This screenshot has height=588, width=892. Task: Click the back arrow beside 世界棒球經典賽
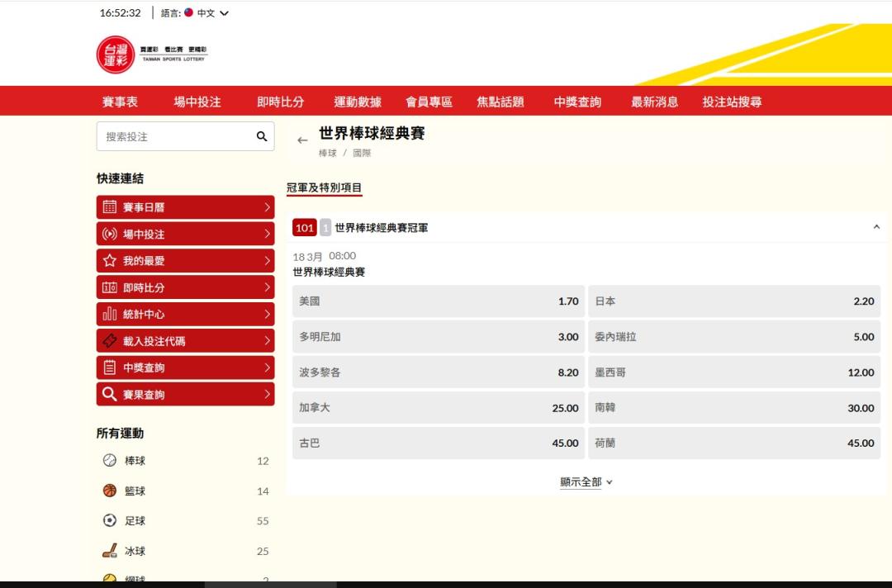pyautogui.click(x=302, y=140)
